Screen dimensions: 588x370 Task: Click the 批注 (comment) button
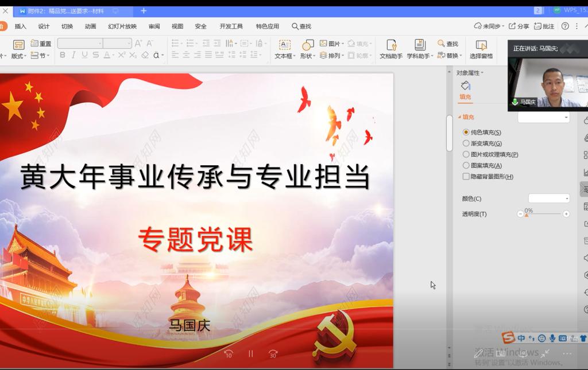coord(544,26)
